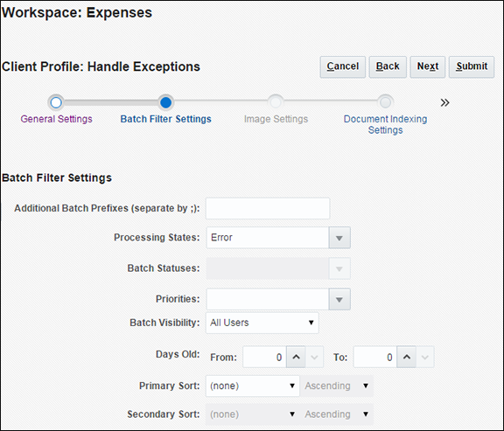Expand the Priorities dropdown arrow
This screenshot has width=504, height=431.
tap(339, 299)
